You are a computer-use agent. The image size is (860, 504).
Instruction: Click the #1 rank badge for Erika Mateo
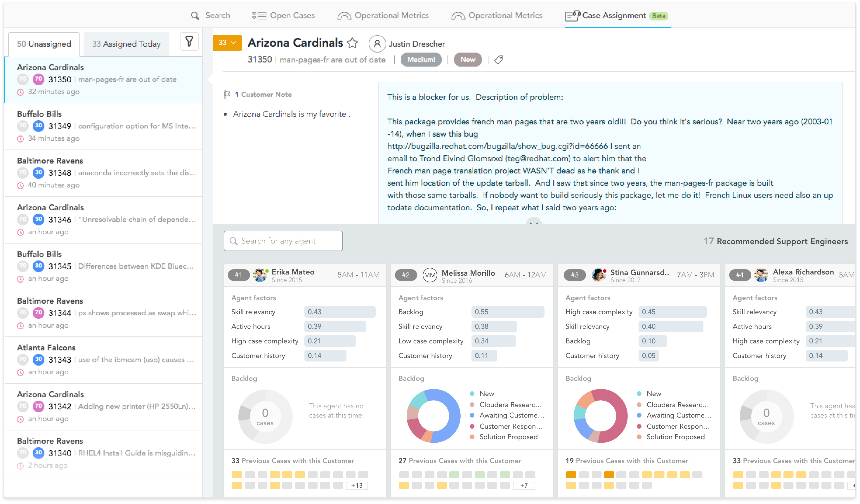pyautogui.click(x=239, y=275)
